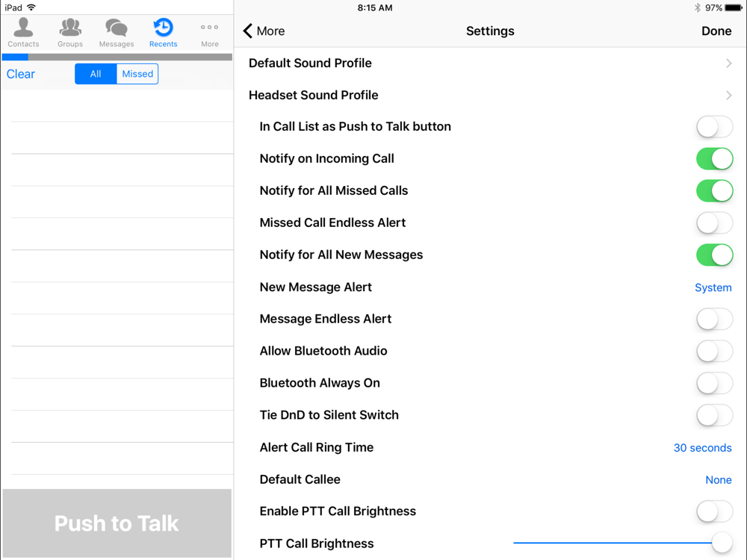
Task: Select the All calls segment
Action: (96, 74)
